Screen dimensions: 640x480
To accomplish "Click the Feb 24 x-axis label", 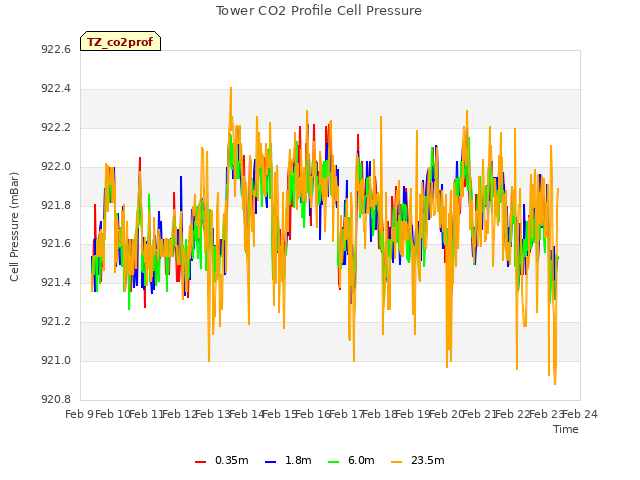I will point(580,414).
